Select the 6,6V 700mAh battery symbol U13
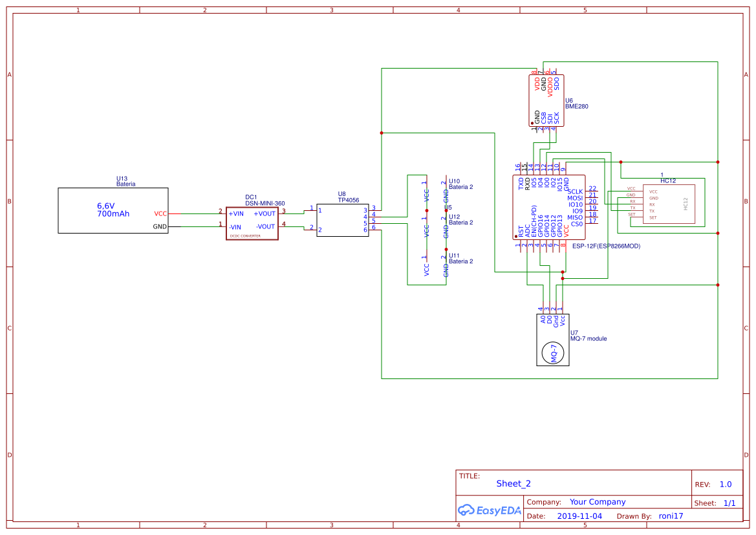The width and height of the screenshot is (756, 535). click(x=113, y=210)
